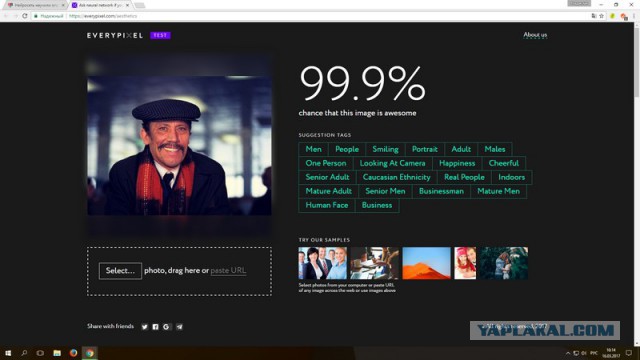The height and width of the screenshot is (360, 640).
Task: Select the Smiling tag
Action: point(385,149)
